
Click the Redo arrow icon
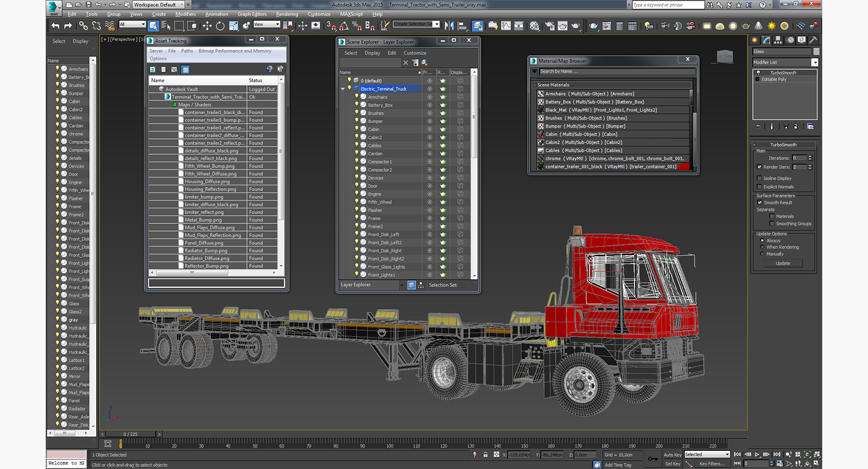(x=68, y=26)
